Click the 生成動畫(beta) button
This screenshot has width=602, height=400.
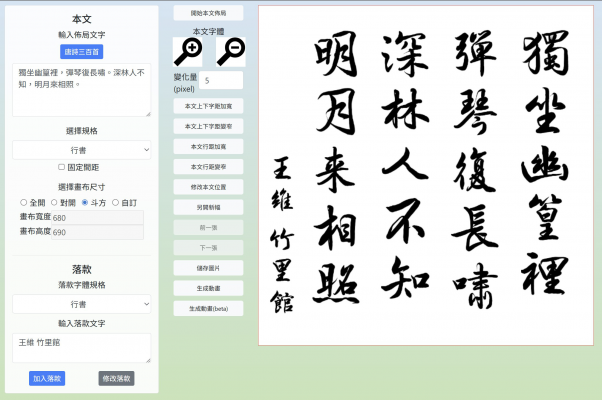tap(208, 309)
